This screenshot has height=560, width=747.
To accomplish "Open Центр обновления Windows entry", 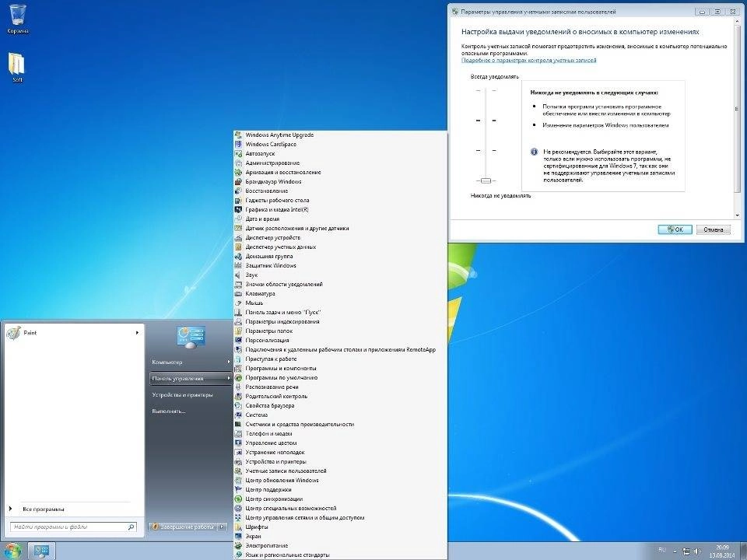I will point(282,480).
